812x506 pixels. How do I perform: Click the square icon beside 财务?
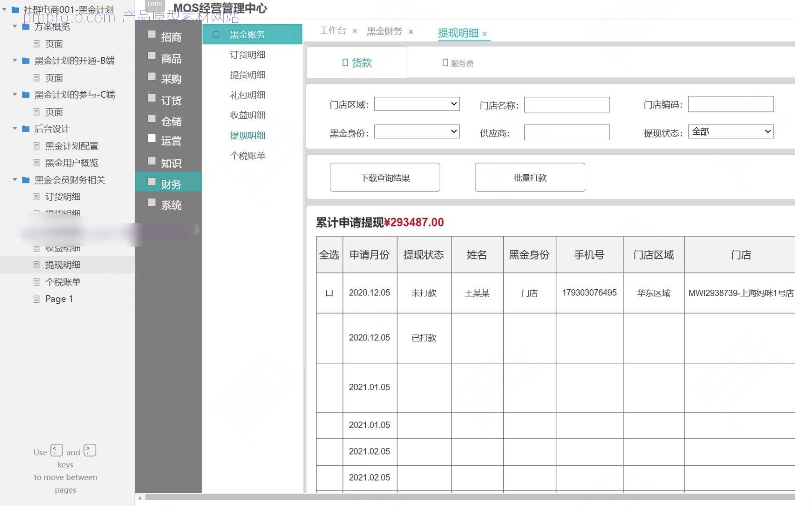pyautogui.click(x=151, y=181)
